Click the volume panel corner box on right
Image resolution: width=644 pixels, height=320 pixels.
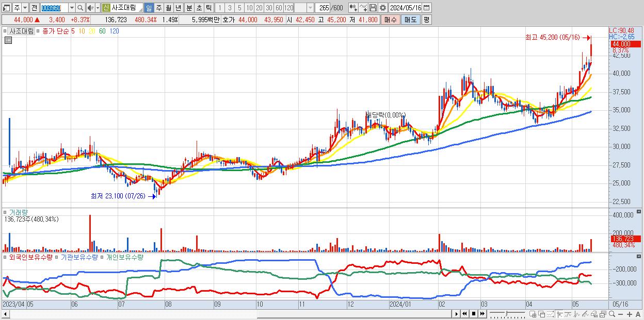coord(640,212)
